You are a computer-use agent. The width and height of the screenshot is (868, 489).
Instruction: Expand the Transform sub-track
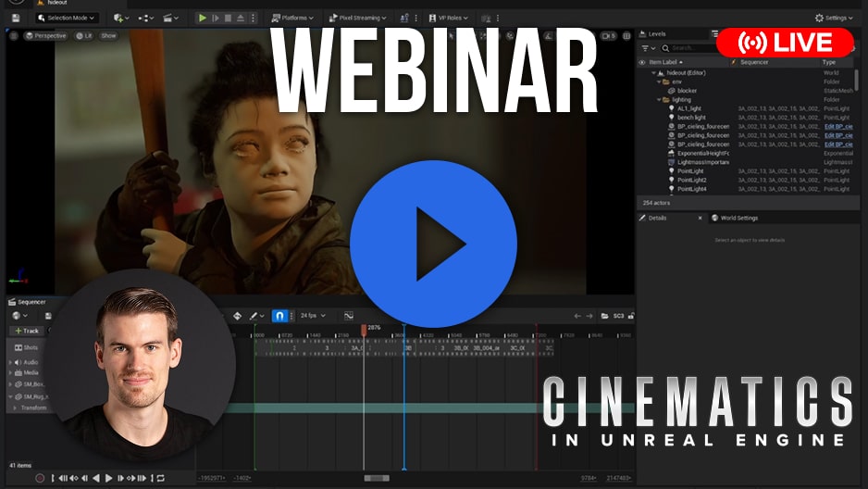[15, 407]
